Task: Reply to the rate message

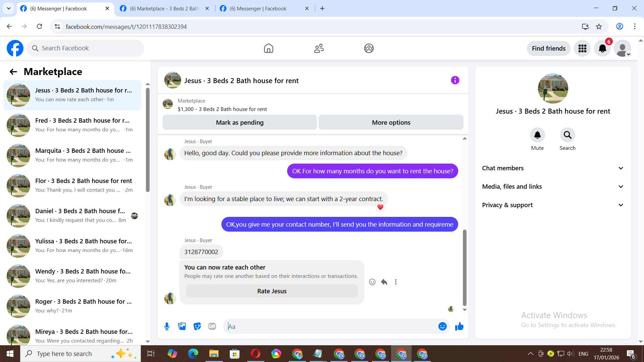Action: (384, 282)
